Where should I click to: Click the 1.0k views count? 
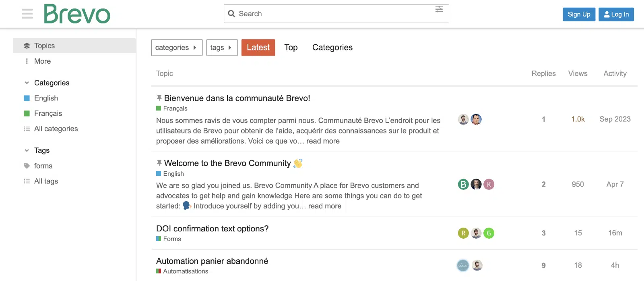pos(578,119)
